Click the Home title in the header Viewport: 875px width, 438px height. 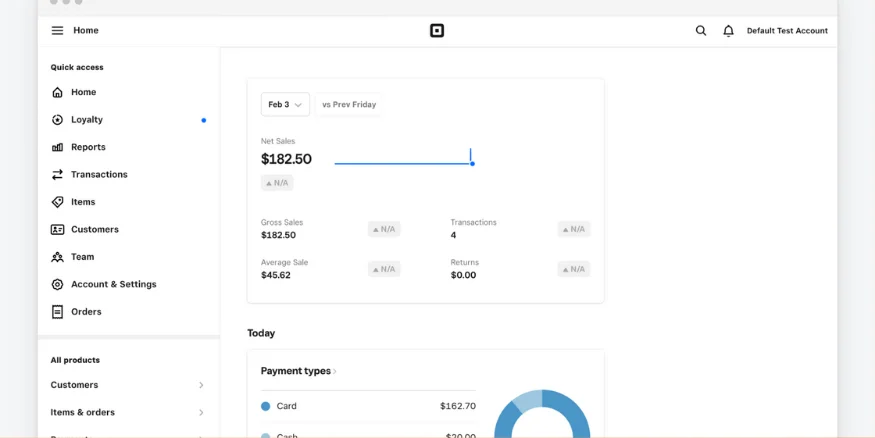click(86, 31)
